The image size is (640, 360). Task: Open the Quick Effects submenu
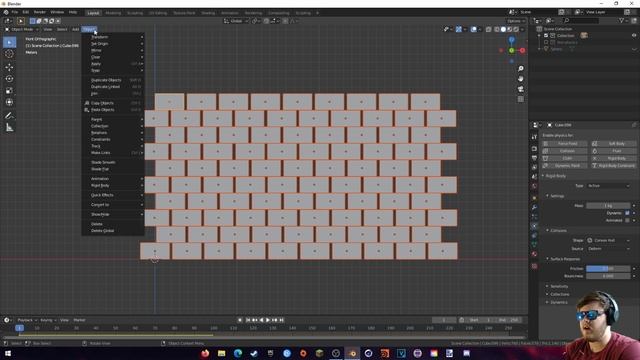(x=113, y=195)
